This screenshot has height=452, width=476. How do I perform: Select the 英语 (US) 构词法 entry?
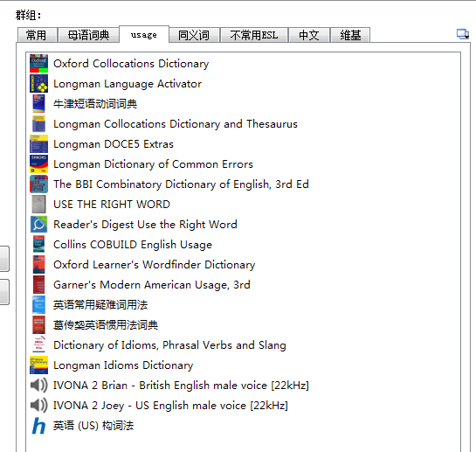pos(243,425)
